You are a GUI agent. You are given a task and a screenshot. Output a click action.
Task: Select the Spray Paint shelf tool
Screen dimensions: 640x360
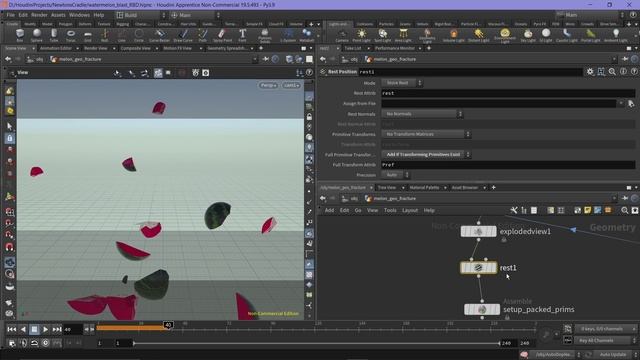222,35
